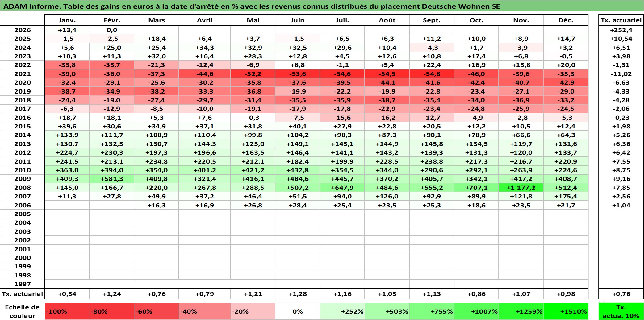The height and width of the screenshot is (320, 644).
Task: Select the 2008 Oct. cell +707,1
Action: pyautogui.click(x=476, y=188)
